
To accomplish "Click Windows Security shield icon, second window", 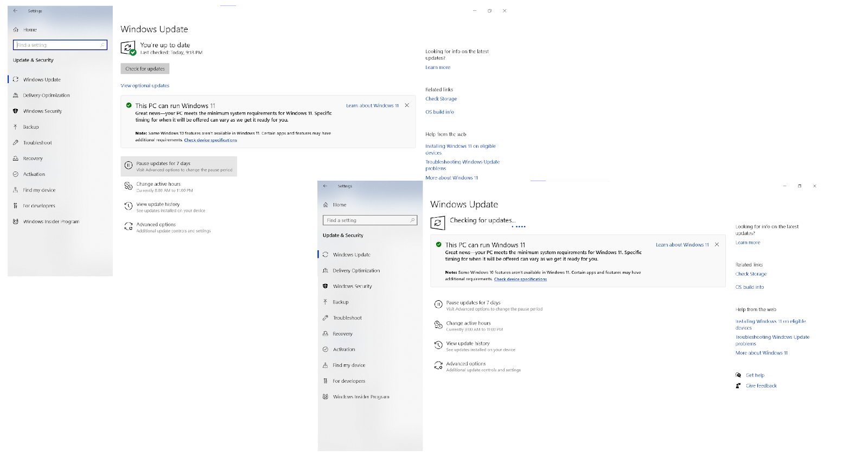I will pos(325,286).
